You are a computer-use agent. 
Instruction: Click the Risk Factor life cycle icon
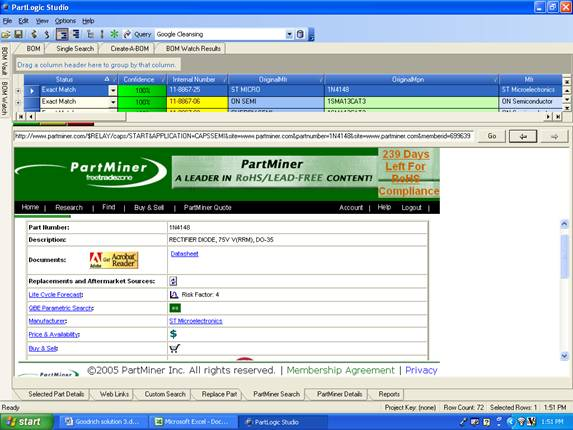coord(174,294)
